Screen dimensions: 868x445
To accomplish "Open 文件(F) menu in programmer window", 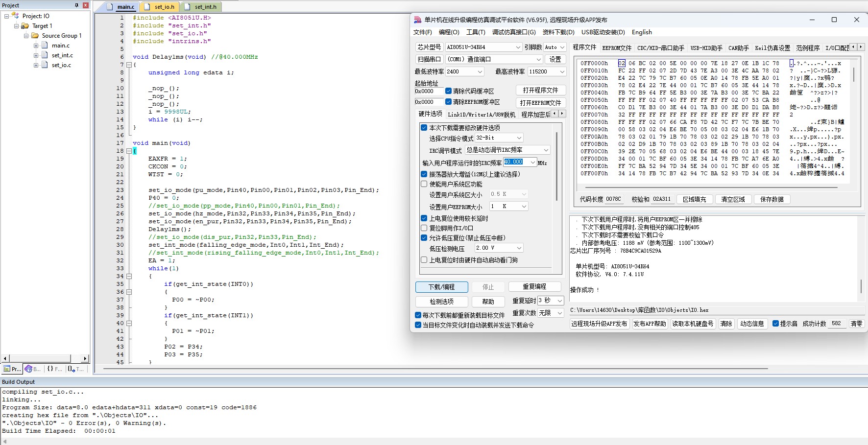I will (422, 32).
